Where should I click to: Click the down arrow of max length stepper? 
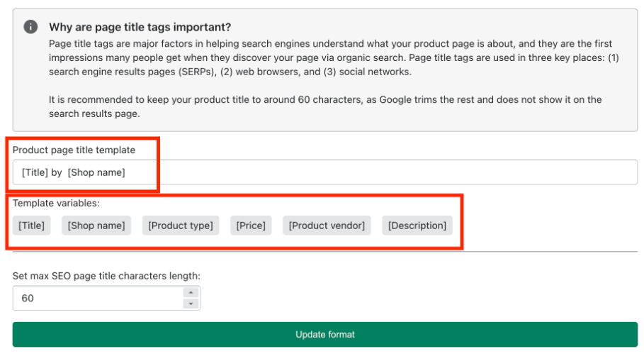tap(191, 304)
